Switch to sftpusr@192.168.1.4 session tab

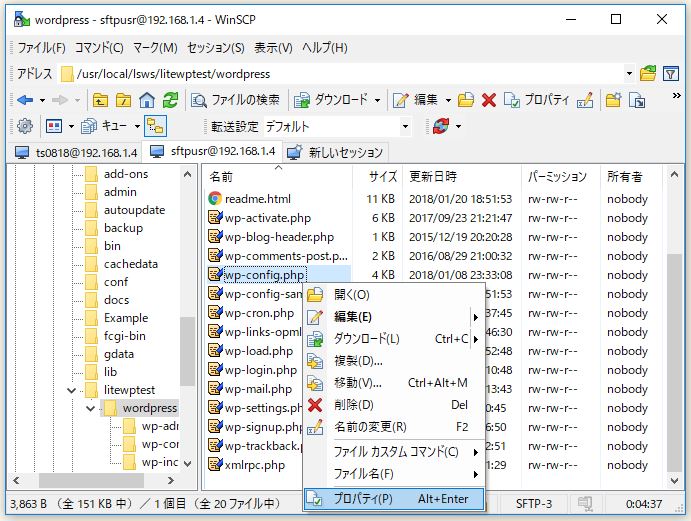[213, 152]
